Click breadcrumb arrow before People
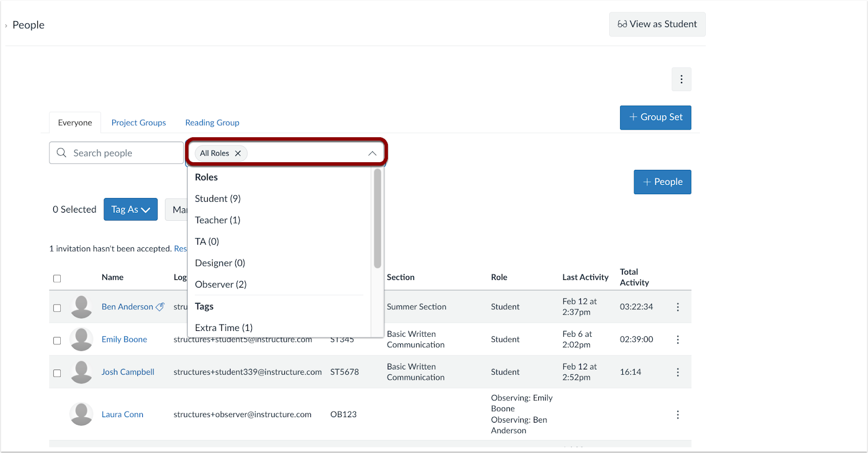The height and width of the screenshot is (453, 868). 6,25
